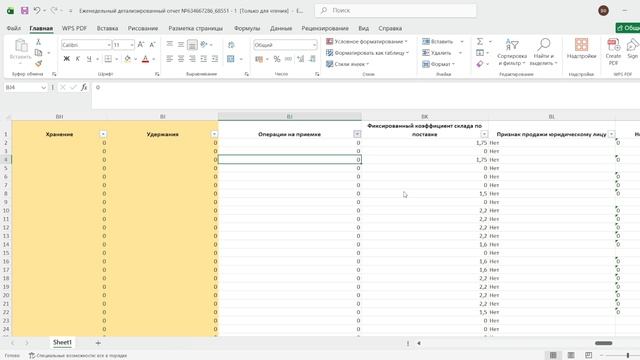Screen dimensions: 640x360
Task: Apply percent style number format
Action: (x=277, y=59)
